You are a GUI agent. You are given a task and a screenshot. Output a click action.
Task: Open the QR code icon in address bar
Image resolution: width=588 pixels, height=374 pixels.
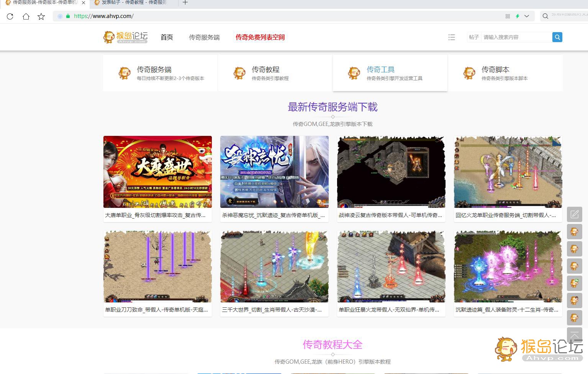pos(508,16)
